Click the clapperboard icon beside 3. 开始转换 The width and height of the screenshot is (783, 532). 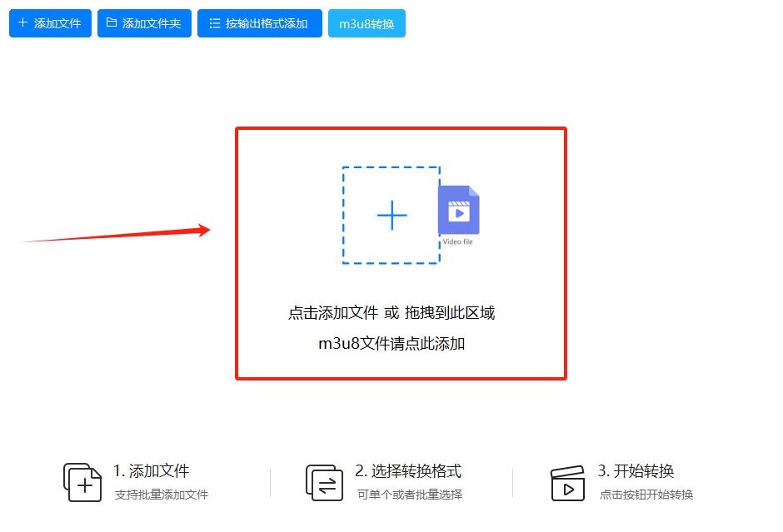(568, 483)
